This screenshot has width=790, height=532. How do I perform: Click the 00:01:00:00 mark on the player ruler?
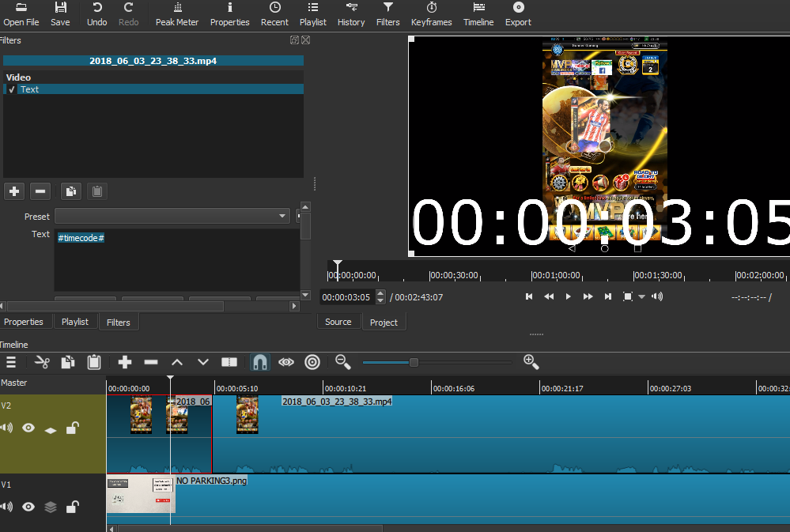tap(556, 276)
